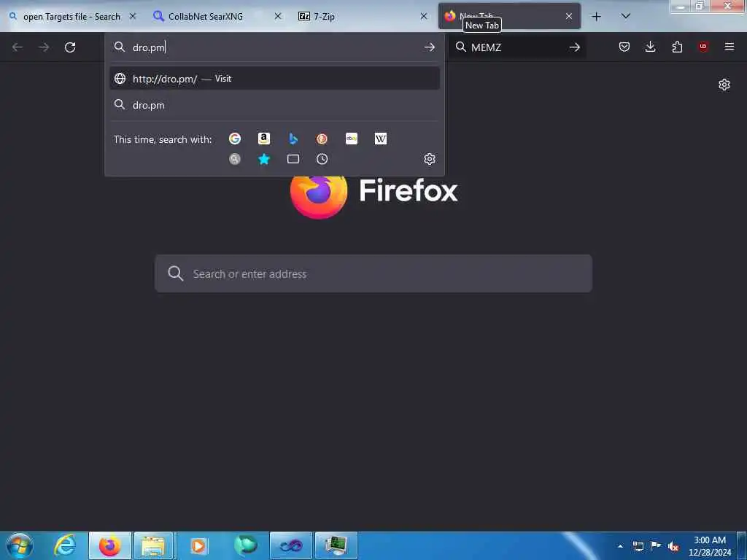Search this time with Amazon
Screen dimensions: 747x560
(x=264, y=139)
